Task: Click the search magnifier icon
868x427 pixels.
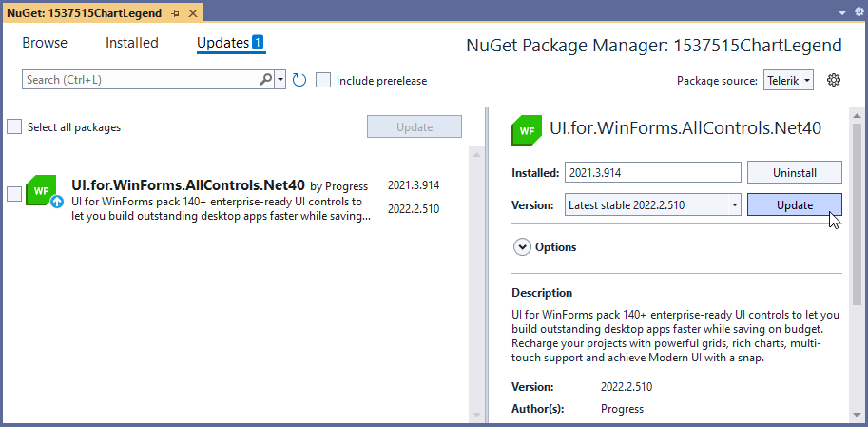Action: click(266, 80)
